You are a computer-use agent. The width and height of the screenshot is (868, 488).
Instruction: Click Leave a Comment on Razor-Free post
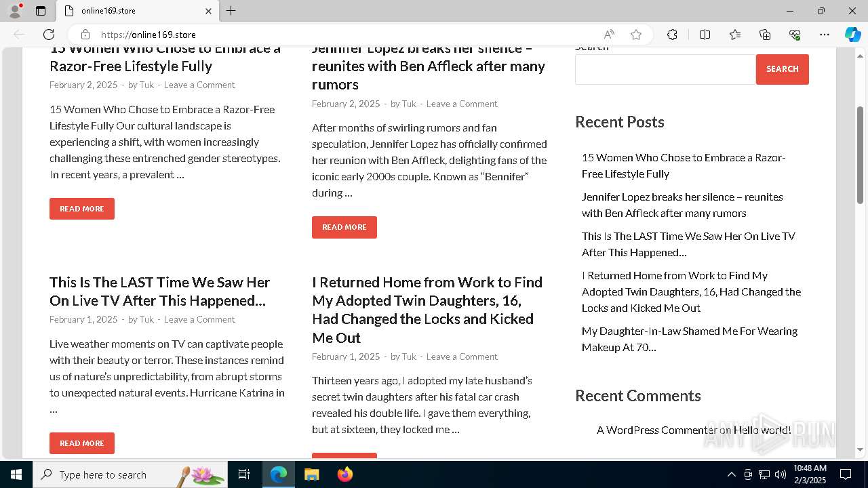pos(199,85)
